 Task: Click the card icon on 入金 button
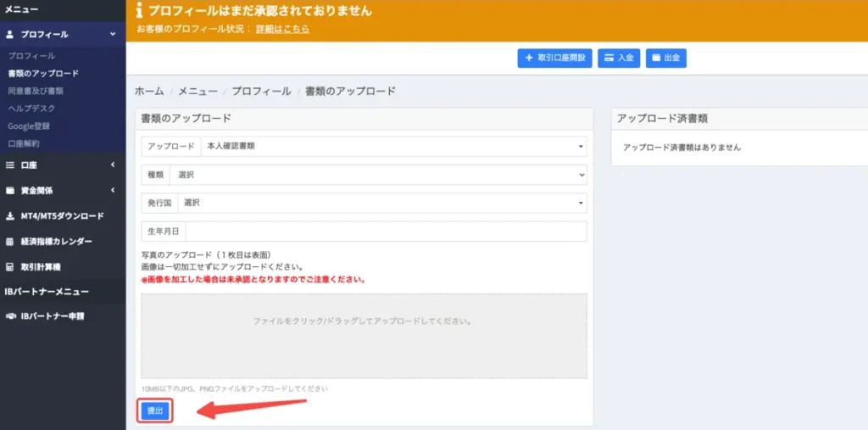(609, 58)
